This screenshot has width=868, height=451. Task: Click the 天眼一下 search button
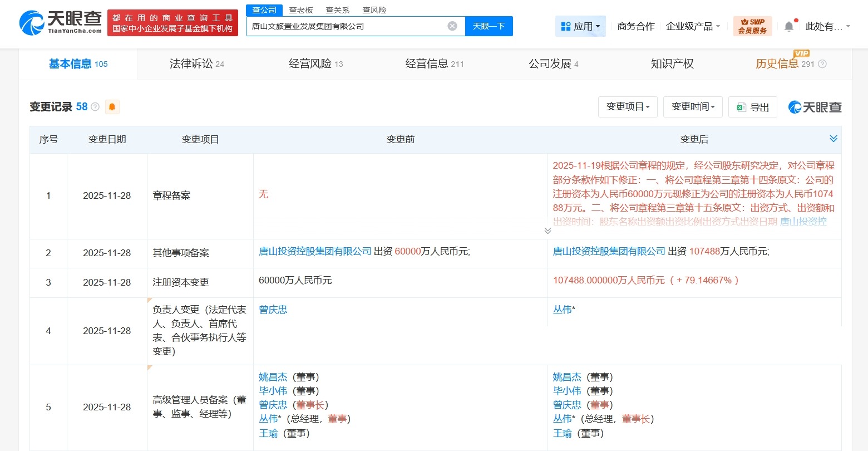coord(489,26)
